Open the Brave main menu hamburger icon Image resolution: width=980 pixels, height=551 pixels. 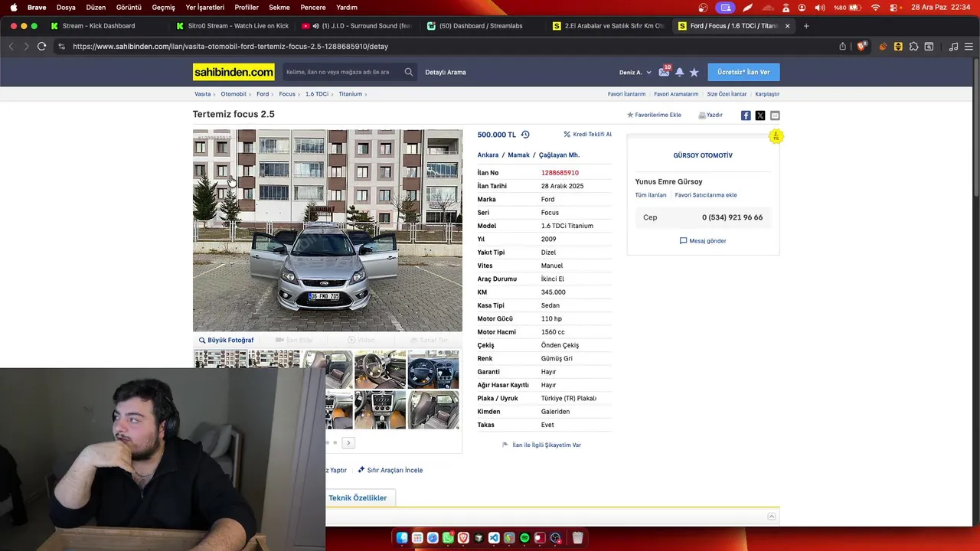point(969,46)
